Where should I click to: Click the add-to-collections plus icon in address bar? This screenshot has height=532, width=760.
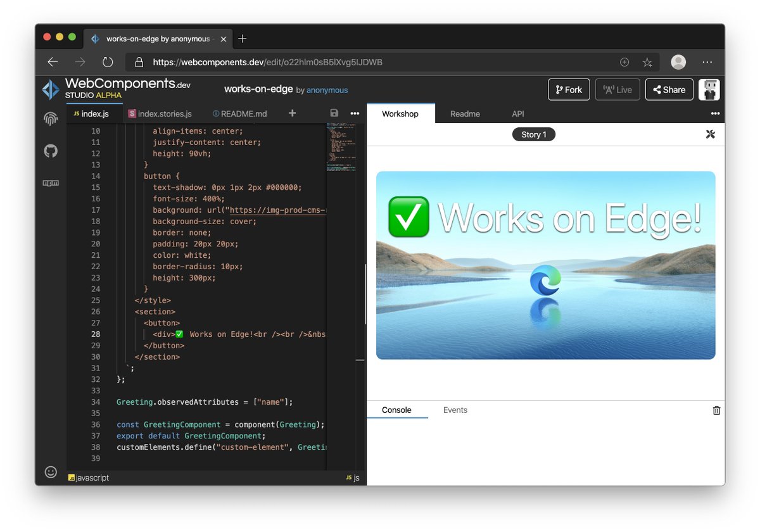[x=624, y=62]
